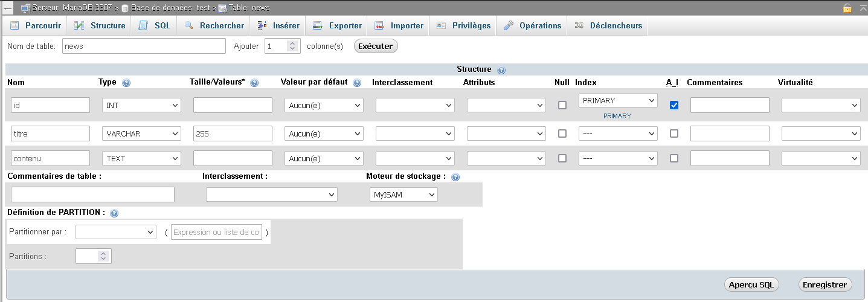Viewport: 868px width, 302px height.
Task: Click the Aperçu SQL button
Action: pyautogui.click(x=751, y=284)
